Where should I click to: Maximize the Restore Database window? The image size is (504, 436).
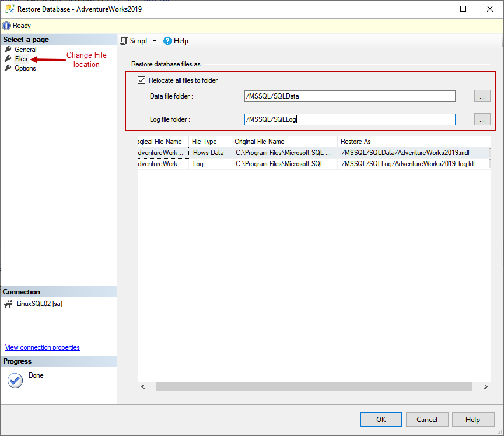point(463,9)
